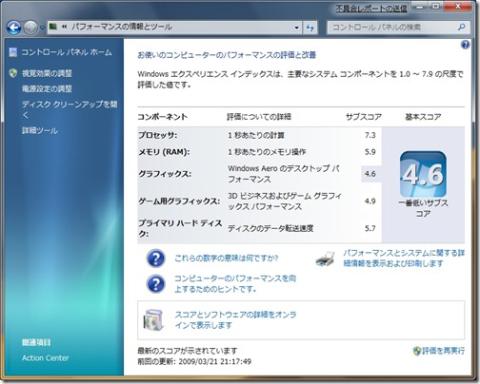This screenshot has height=384, width=480.
Task: Click サブスコア column header
Action: (363, 117)
